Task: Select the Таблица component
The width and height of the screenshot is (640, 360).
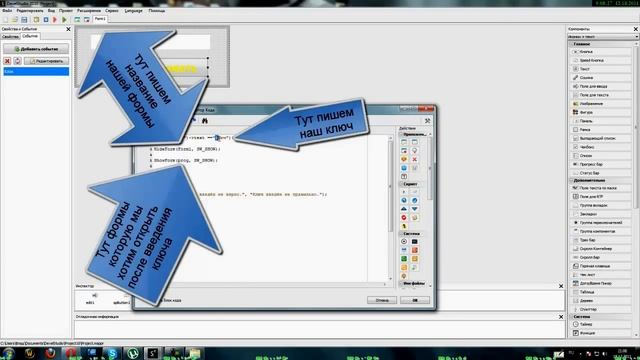Action: [x=600, y=292]
